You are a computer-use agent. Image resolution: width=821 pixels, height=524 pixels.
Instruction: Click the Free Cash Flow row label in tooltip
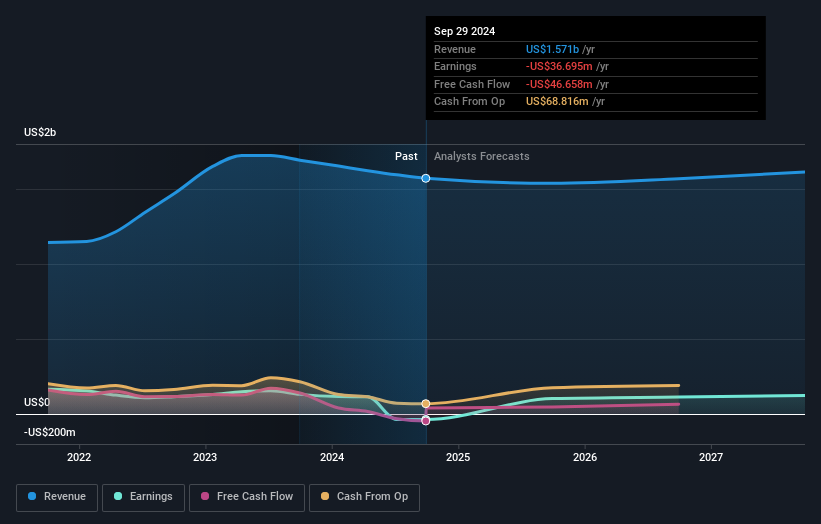tap(472, 84)
